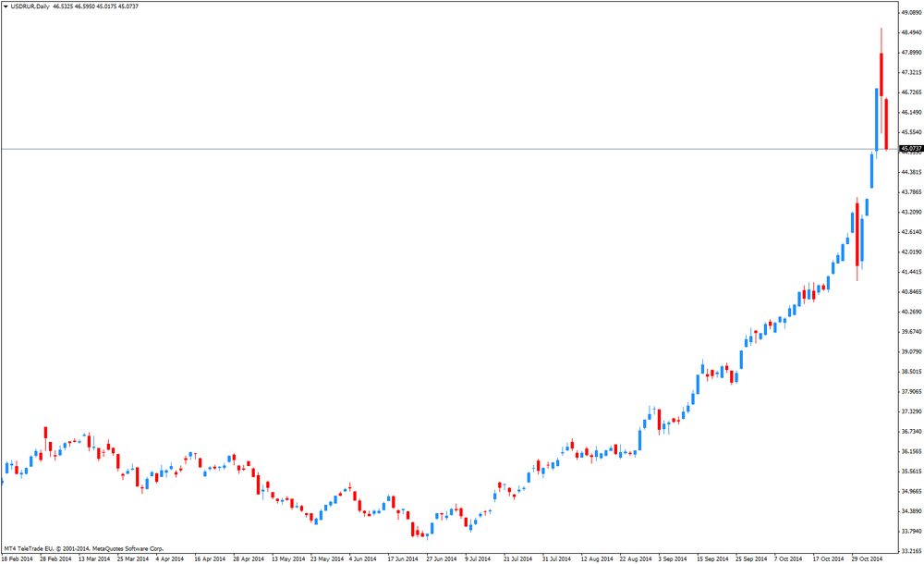The height and width of the screenshot is (564, 924).
Task: Click the 39.6740 price axis label
Action: tap(911, 332)
